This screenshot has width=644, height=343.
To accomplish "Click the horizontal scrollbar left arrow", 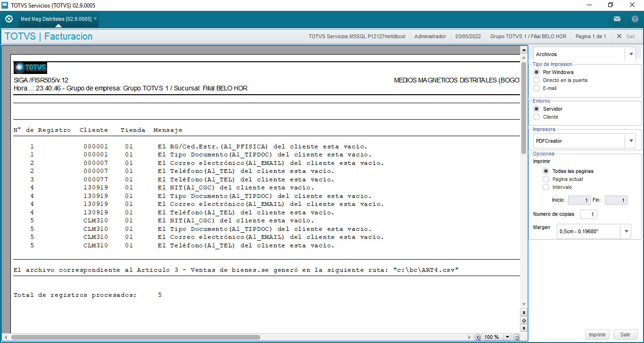I will coord(7,337).
